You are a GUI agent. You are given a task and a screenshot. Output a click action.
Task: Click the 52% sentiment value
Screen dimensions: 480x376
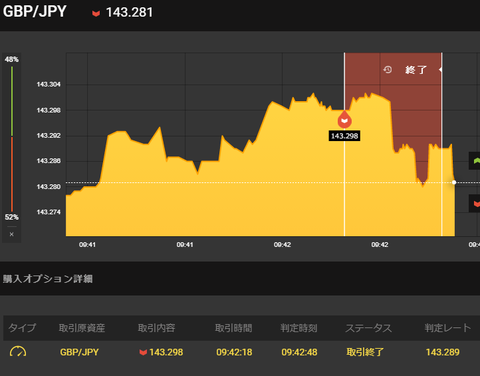(x=12, y=217)
